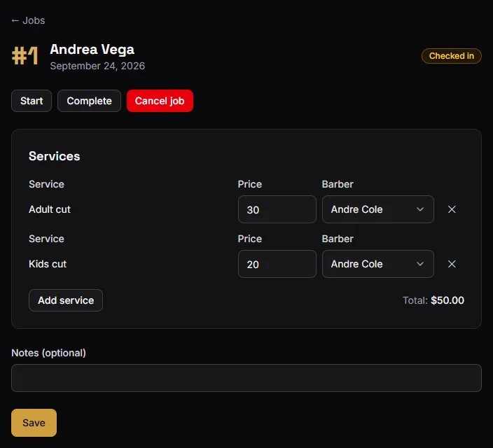Image resolution: width=493 pixels, height=448 pixels.
Task: Save the job changes
Action: tap(34, 423)
